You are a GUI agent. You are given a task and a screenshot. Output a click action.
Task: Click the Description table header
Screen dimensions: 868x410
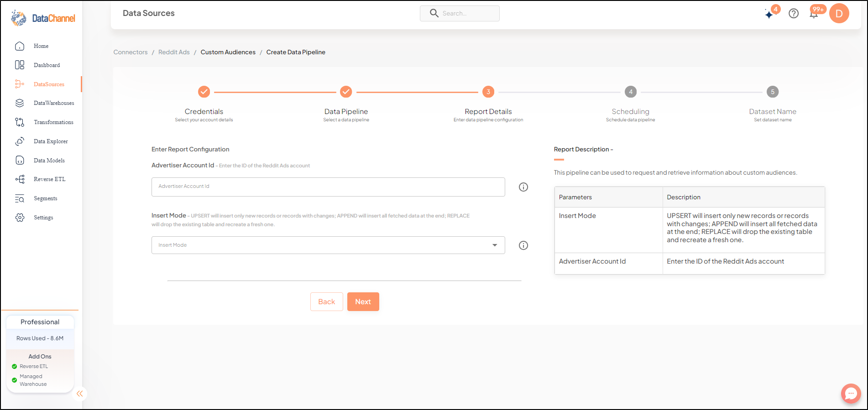[x=743, y=197]
